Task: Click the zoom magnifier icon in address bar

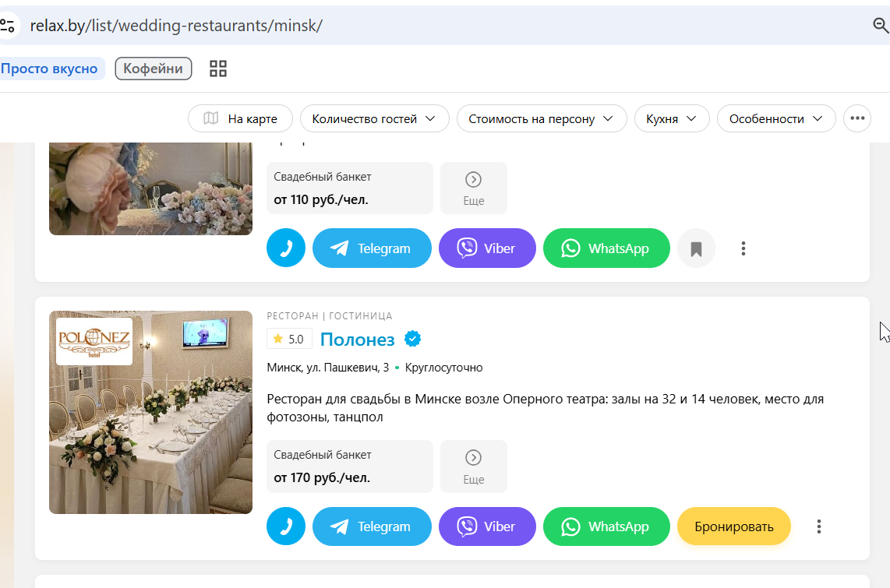Action: tap(881, 26)
